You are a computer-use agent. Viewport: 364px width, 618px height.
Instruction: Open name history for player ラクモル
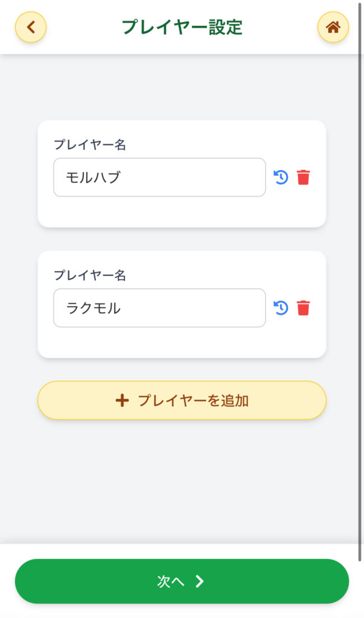click(x=281, y=308)
